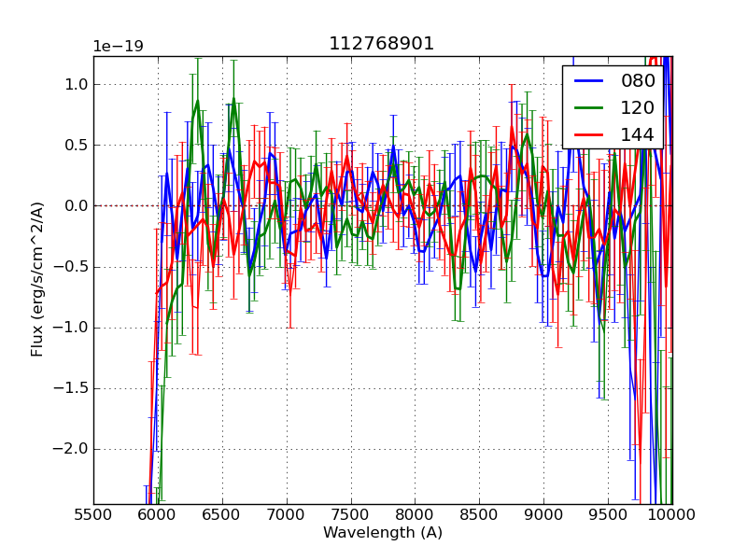Click the 8000 x-axis tick label
The width and height of the screenshot is (747, 560).
(x=415, y=514)
